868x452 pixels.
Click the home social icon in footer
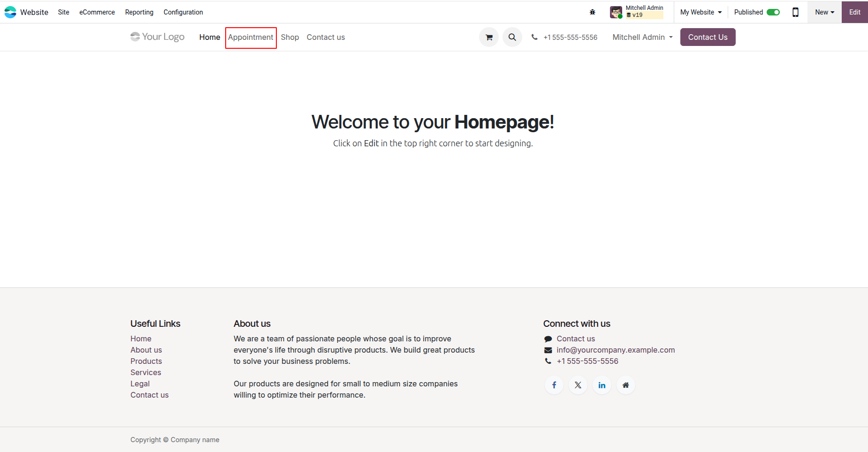[626, 385]
